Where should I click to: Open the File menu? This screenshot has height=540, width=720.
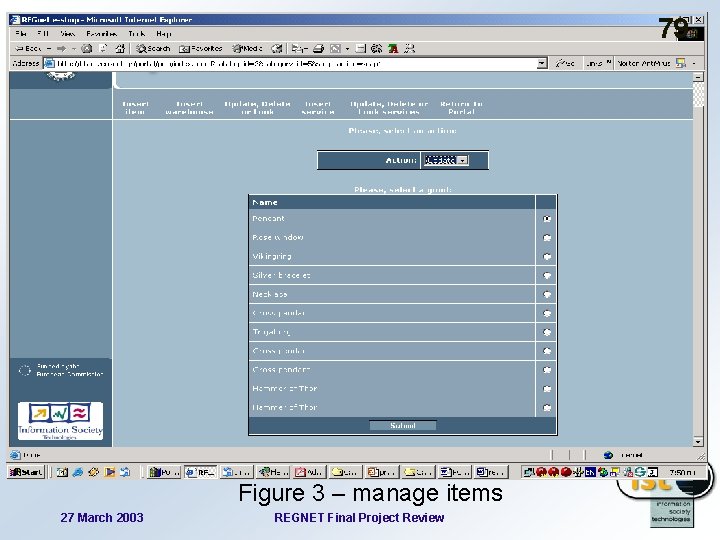[20, 34]
